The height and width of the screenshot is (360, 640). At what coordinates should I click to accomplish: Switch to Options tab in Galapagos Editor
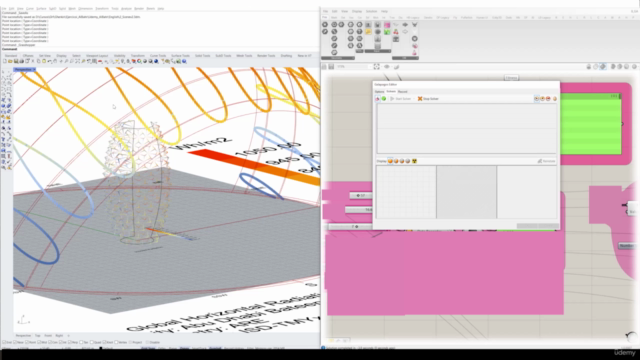click(x=379, y=91)
